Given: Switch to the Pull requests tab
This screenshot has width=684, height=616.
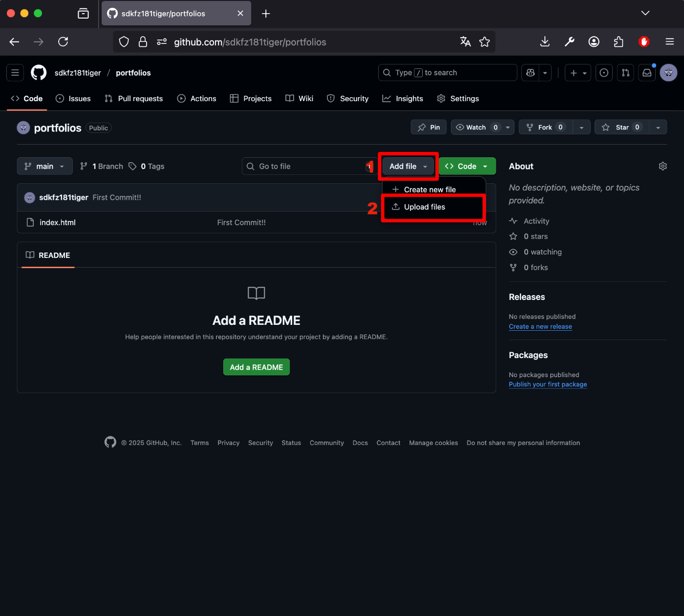Looking at the screenshot, I should [x=134, y=99].
